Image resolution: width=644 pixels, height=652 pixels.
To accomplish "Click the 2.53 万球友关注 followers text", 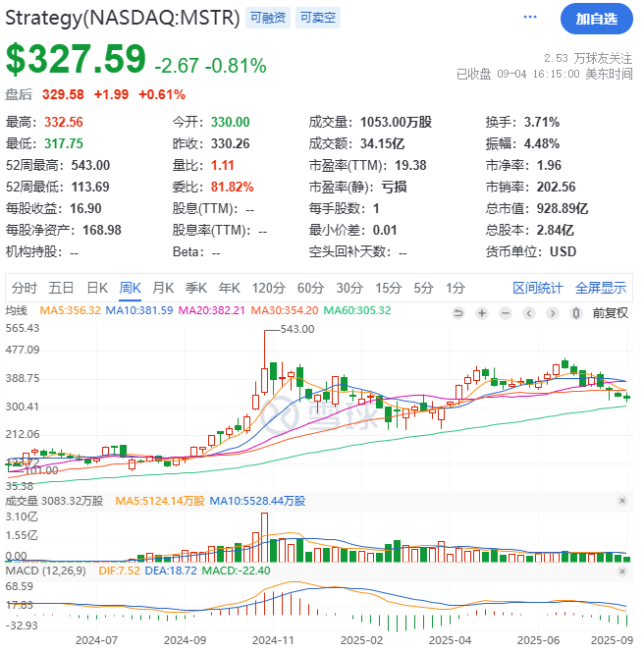I will [x=588, y=58].
